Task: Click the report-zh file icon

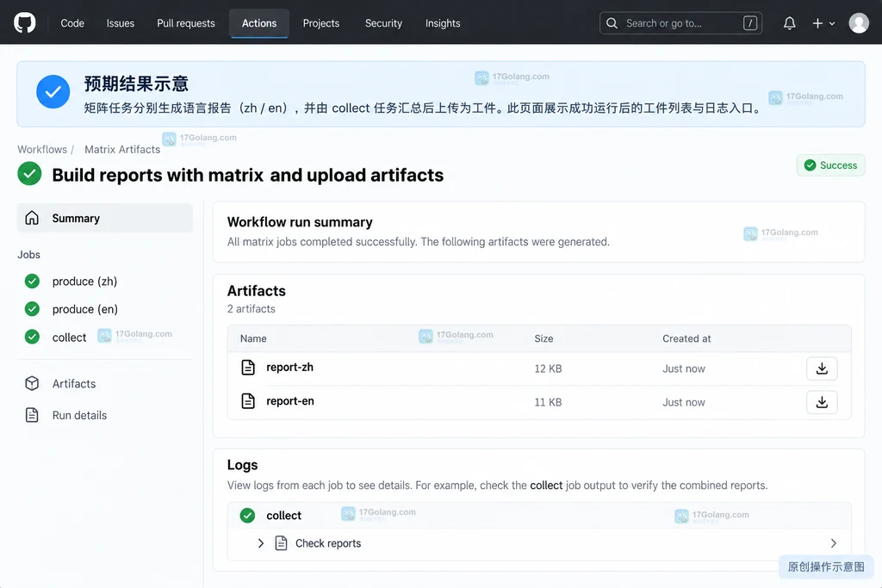Action: (x=248, y=367)
